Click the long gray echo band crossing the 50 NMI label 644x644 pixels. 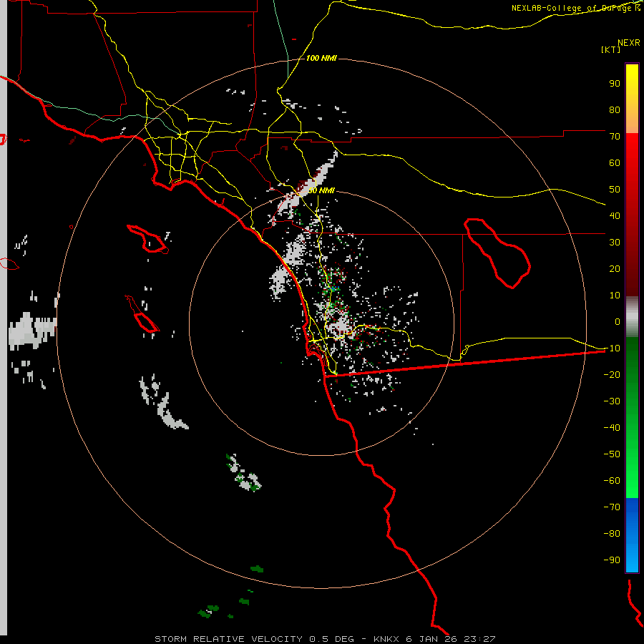306,182
